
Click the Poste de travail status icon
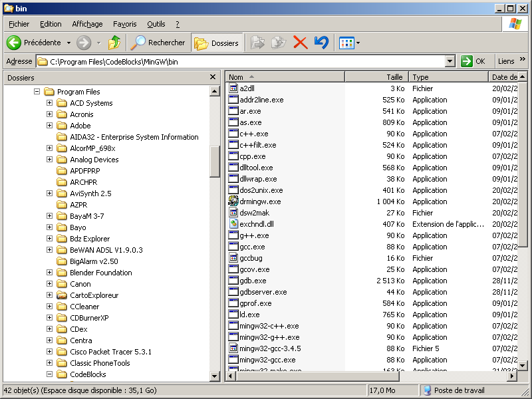(x=428, y=390)
